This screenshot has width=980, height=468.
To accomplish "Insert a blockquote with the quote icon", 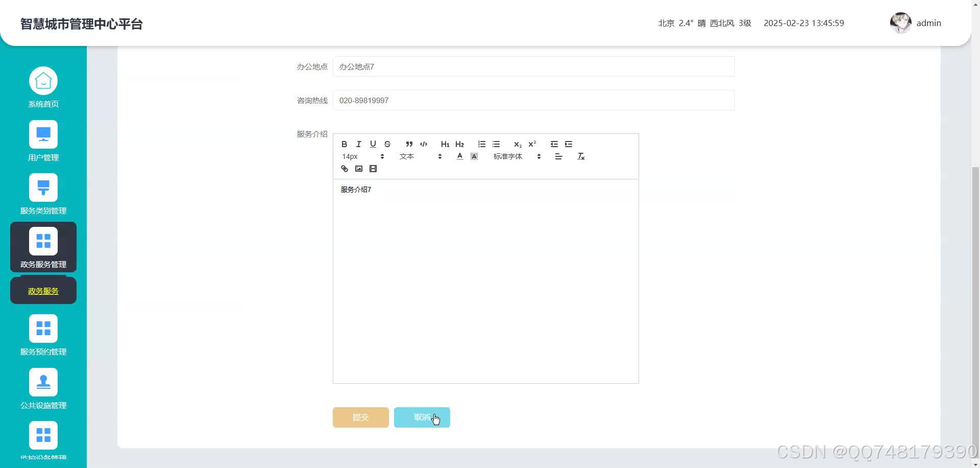I will click(409, 144).
